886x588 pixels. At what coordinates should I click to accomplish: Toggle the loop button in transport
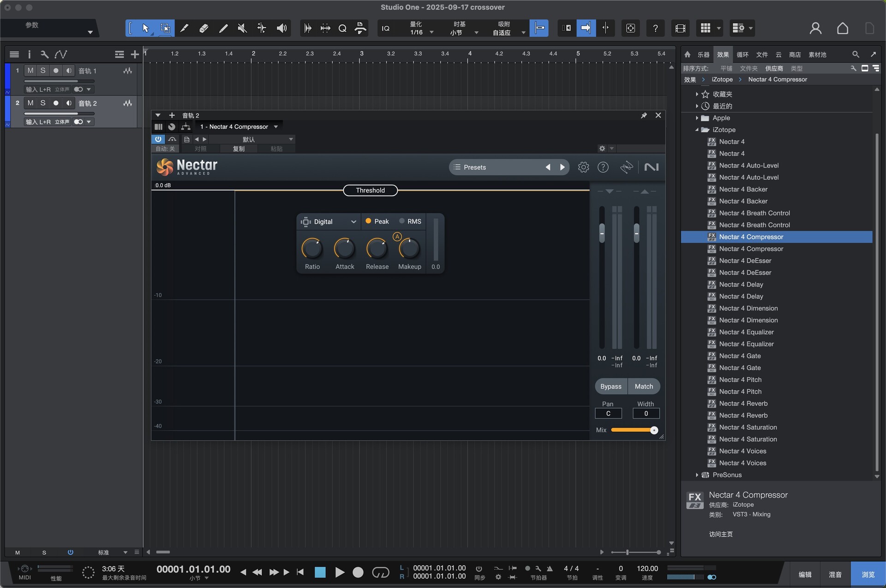(381, 572)
